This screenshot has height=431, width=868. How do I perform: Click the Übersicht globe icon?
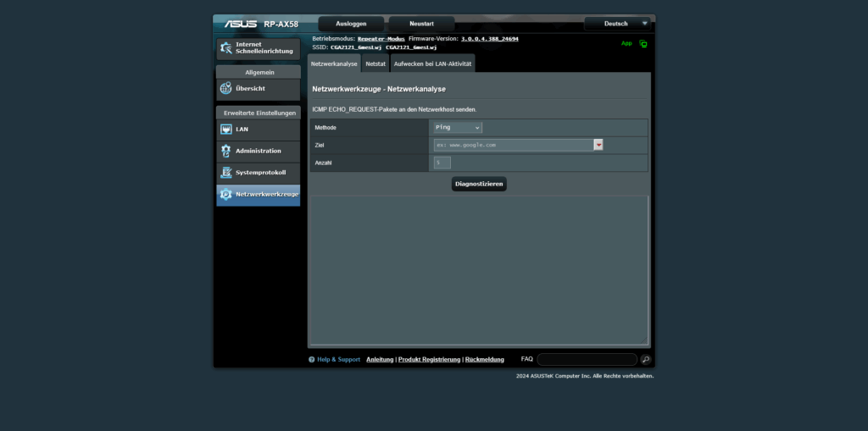click(226, 88)
